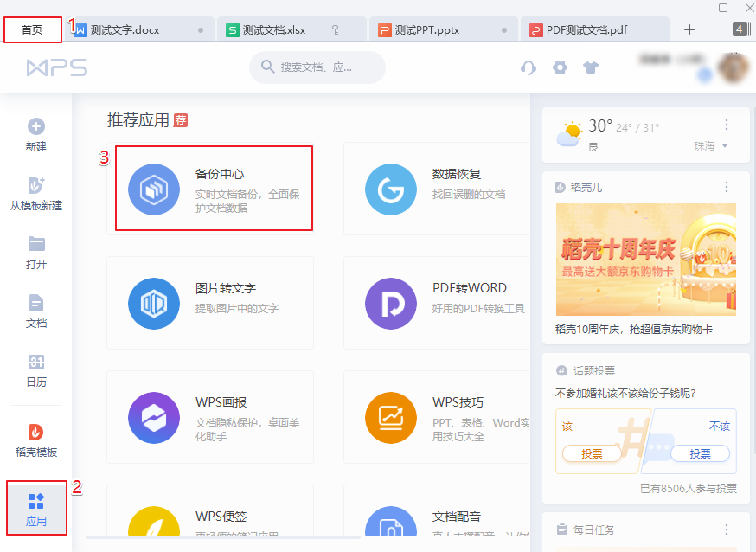This screenshot has width=756, height=552.
Task: Open the PDF转WORD app icon
Action: tap(390, 304)
